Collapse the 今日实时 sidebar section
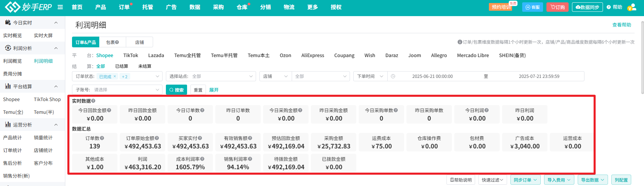This screenshot has height=186, width=644. coord(56,22)
